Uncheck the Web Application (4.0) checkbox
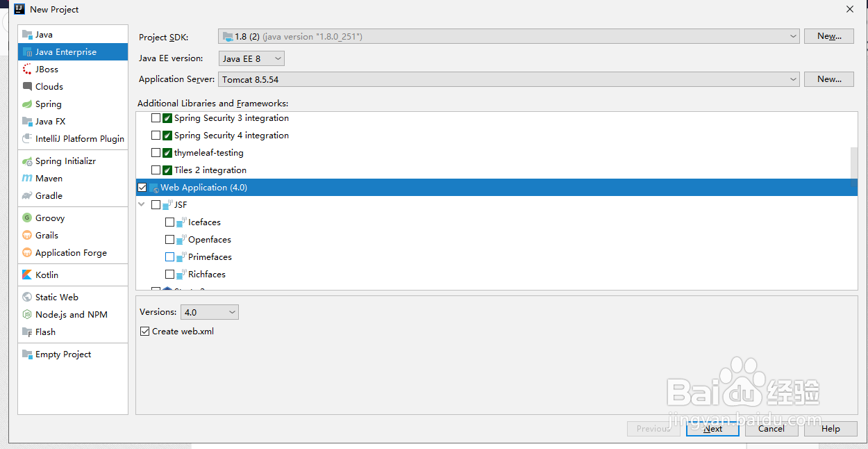Screen dimensions: 868x449 point(142,188)
